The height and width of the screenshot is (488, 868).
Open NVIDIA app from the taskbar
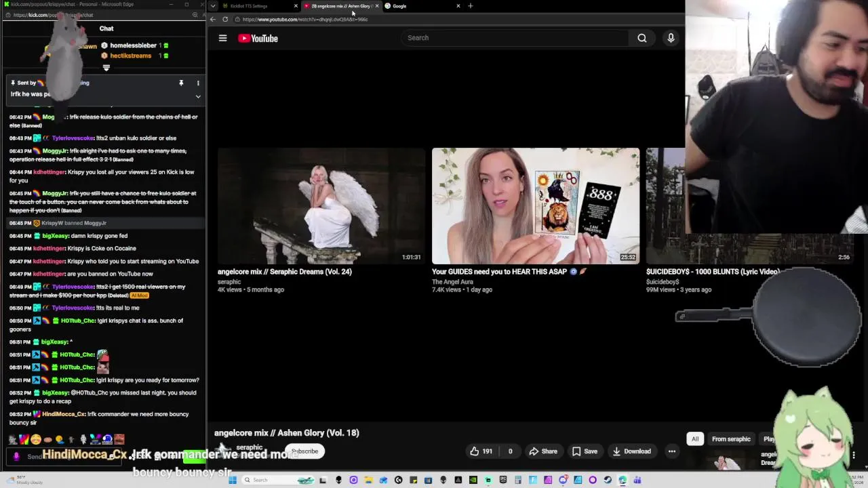click(473, 480)
